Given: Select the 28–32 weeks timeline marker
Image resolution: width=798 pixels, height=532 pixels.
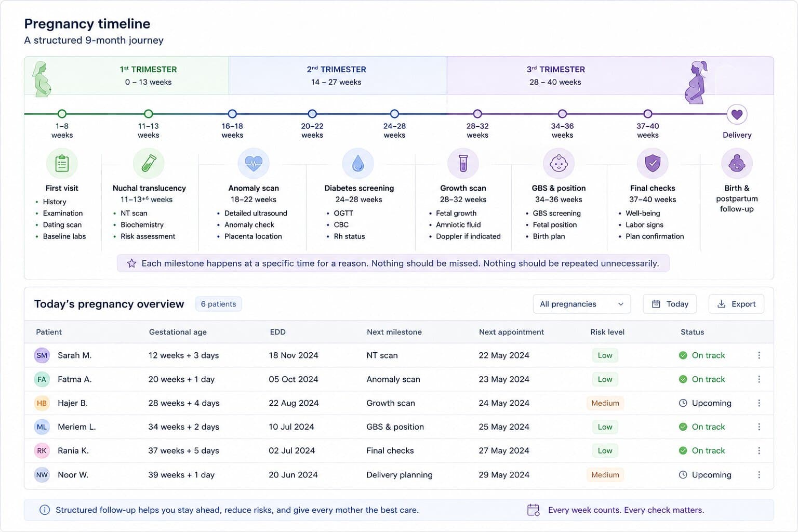Looking at the screenshot, I should 477,114.
